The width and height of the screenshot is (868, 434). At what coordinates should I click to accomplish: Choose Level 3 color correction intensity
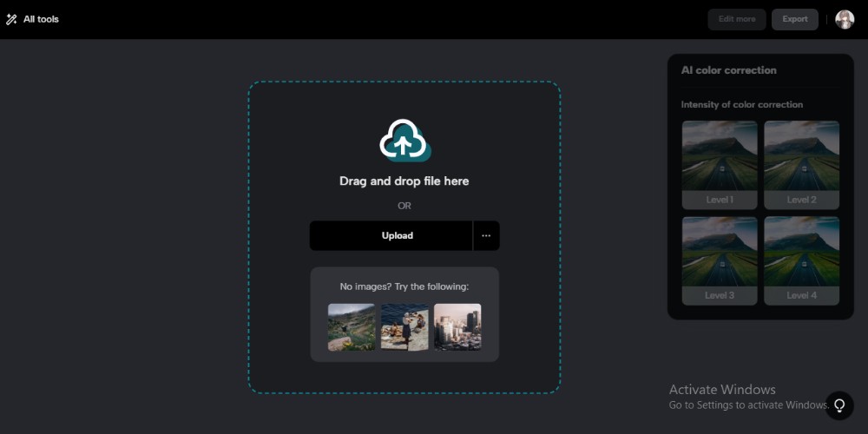(x=720, y=260)
